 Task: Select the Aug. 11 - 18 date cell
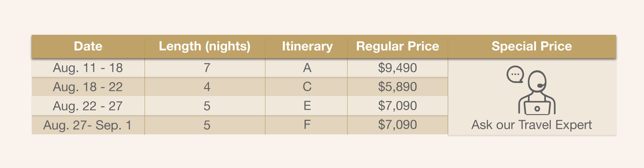(x=88, y=68)
